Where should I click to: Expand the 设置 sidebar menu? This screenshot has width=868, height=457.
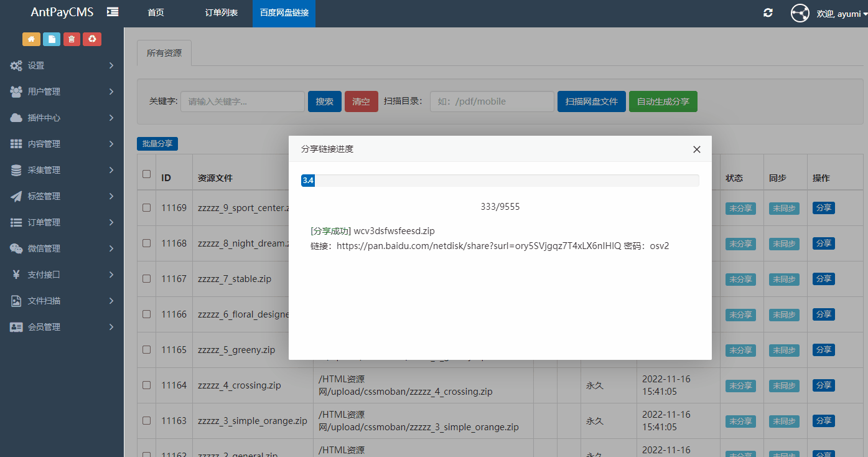[62, 65]
